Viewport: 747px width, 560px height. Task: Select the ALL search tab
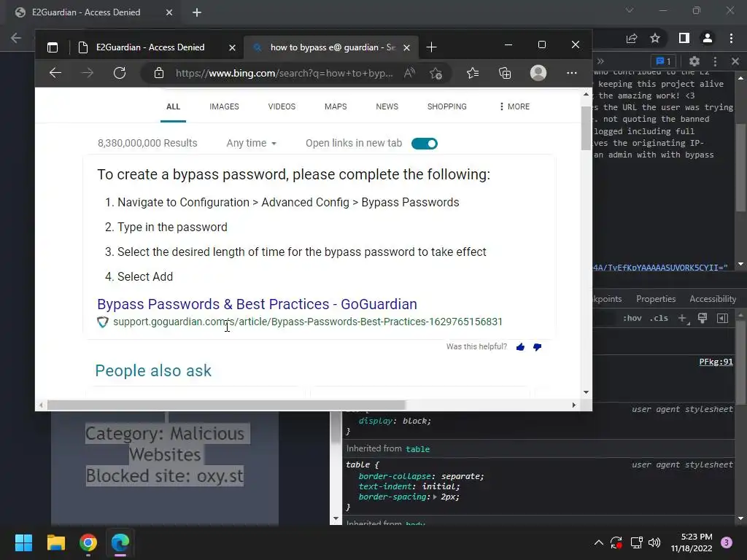coord(173,106)
